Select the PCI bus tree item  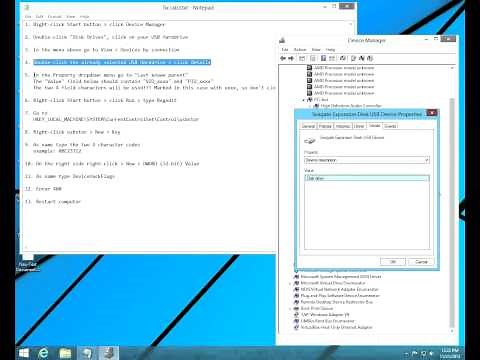(x=321, y=100)
